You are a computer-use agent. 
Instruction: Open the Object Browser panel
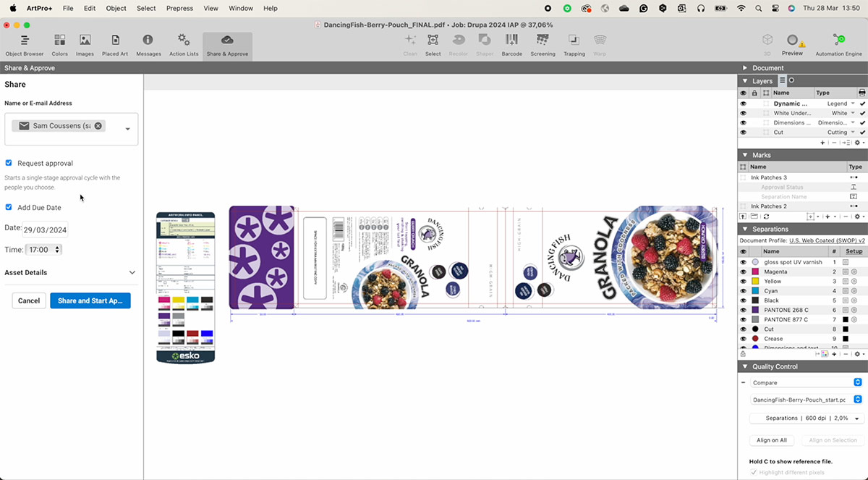24,45
